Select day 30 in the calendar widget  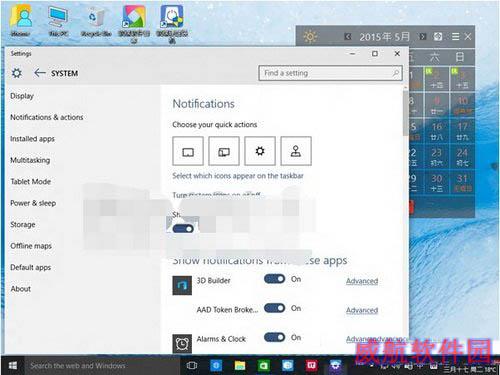pos(437,183)
